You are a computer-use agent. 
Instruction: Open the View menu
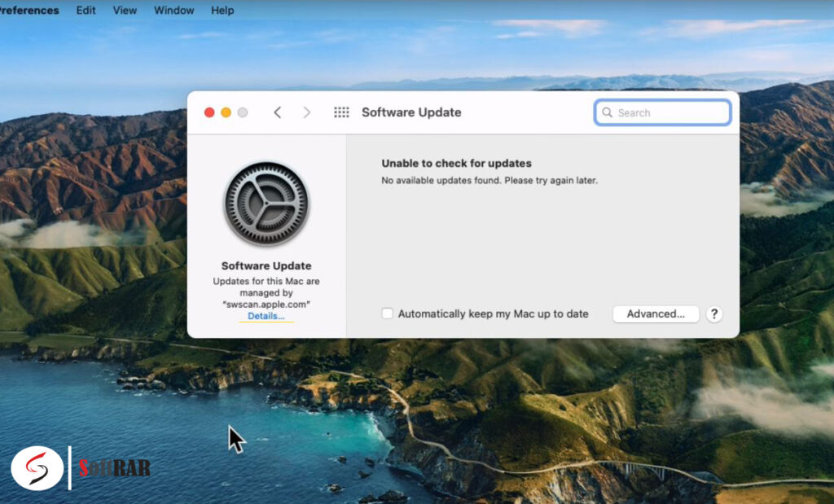tap(125, 10)
